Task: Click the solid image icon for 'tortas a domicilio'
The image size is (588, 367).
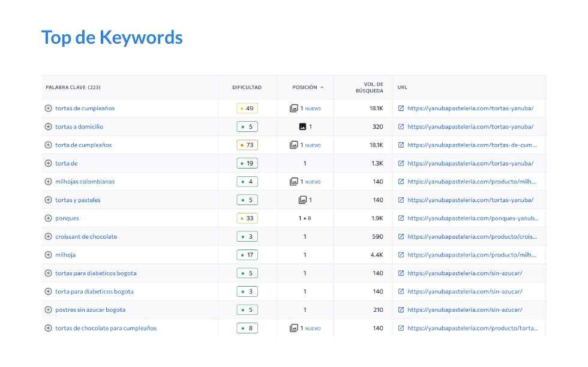Action: [302, 127]
